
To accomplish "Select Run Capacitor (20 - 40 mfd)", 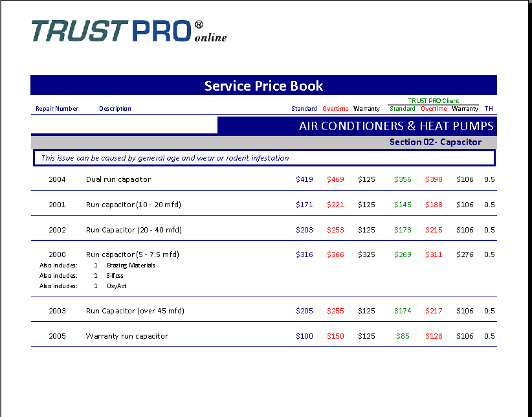I will 134,230.
